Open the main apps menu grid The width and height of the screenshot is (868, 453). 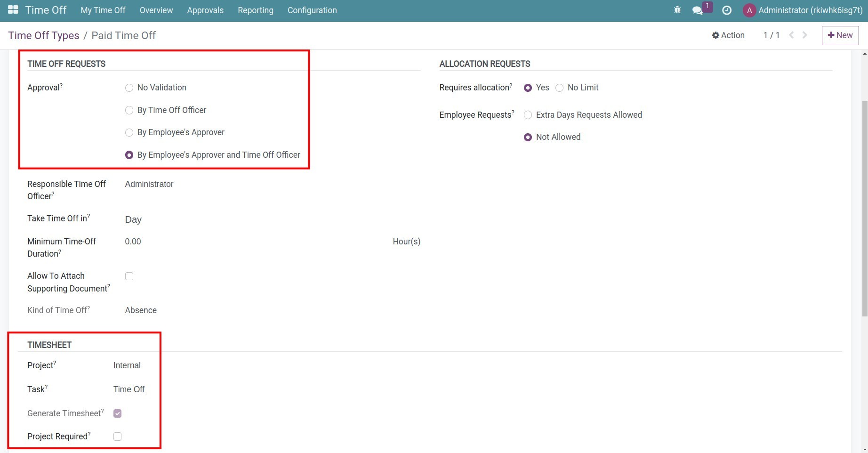pos(13,9)
